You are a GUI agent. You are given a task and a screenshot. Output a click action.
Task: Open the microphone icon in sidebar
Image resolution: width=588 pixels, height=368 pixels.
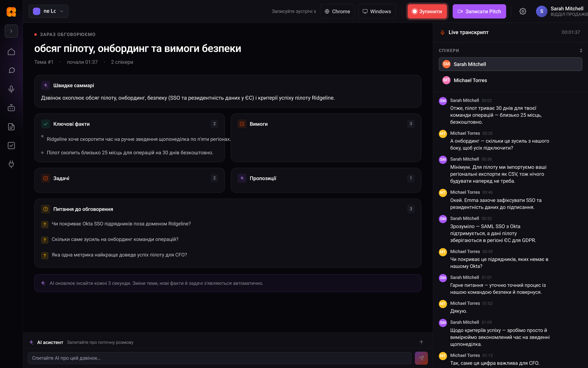(x=11, y=89)
